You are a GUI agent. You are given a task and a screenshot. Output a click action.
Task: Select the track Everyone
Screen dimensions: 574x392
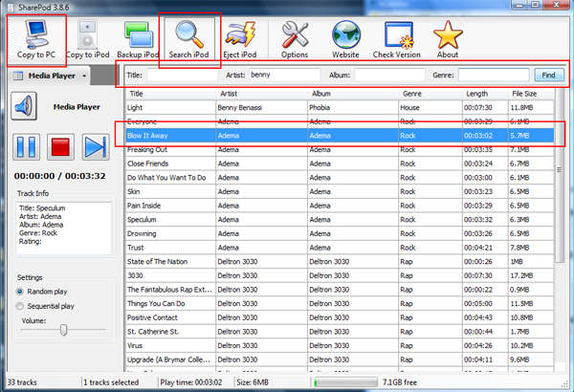[x=340, y=121]
